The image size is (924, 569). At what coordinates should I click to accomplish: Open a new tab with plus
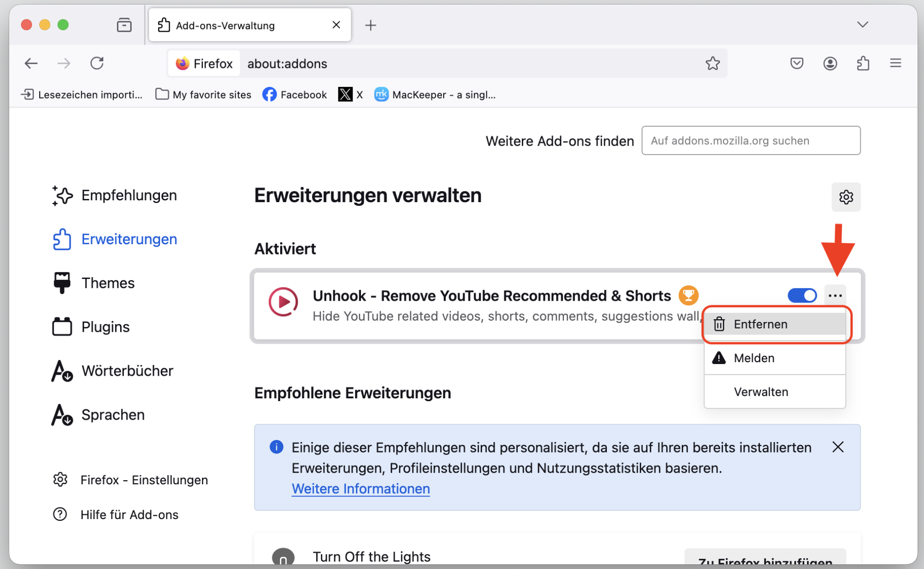(370, 25)
